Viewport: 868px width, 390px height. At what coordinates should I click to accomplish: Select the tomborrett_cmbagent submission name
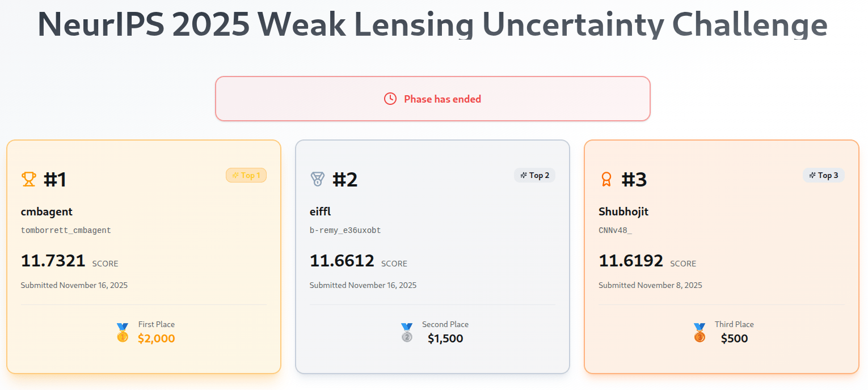66,231
